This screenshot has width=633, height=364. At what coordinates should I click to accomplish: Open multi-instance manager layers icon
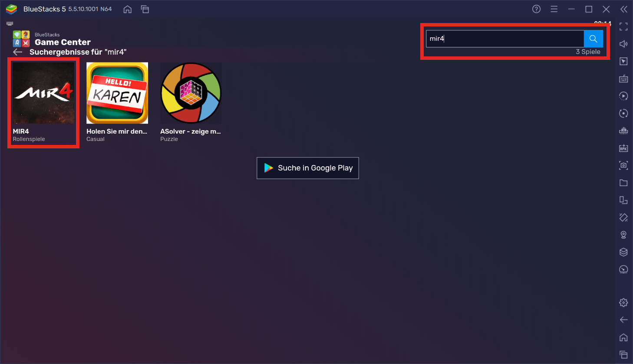tap(623, 252)
